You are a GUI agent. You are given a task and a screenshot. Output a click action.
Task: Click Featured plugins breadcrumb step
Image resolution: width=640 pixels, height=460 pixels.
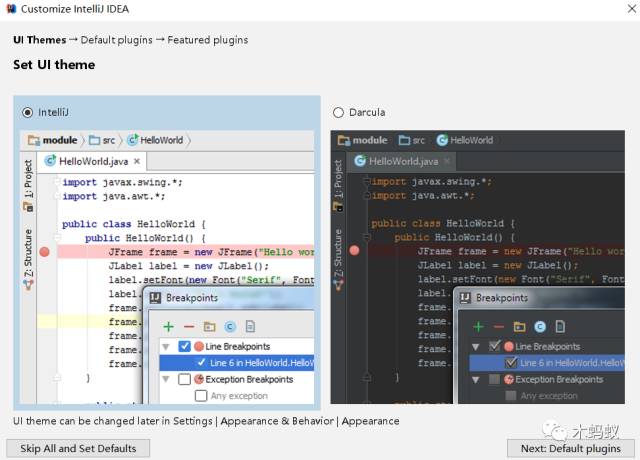[208, 40]
